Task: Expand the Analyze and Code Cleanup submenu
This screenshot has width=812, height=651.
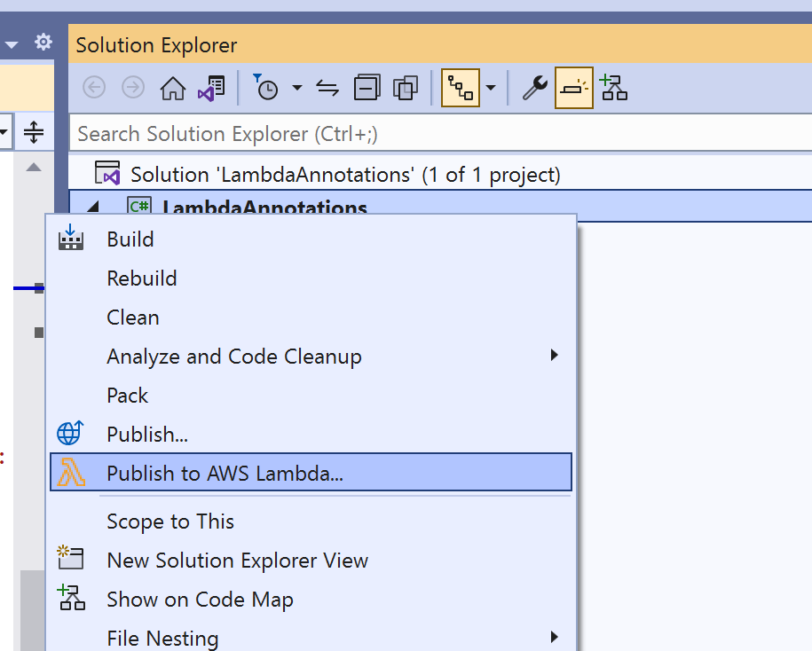Action: [234, 356]
